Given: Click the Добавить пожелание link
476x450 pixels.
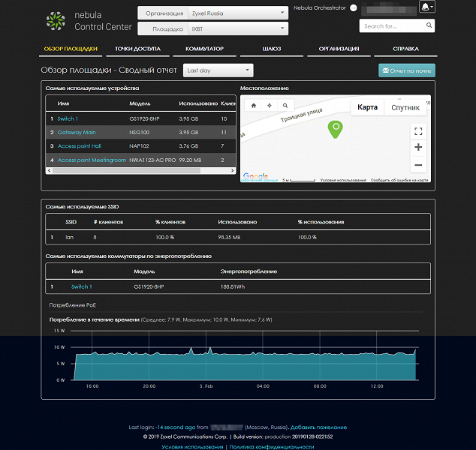Looking at the screenshot, I should tap(318, 427).
